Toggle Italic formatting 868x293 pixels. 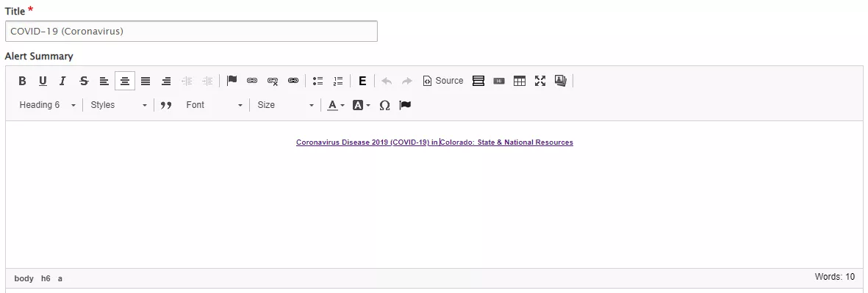(62, 81)
